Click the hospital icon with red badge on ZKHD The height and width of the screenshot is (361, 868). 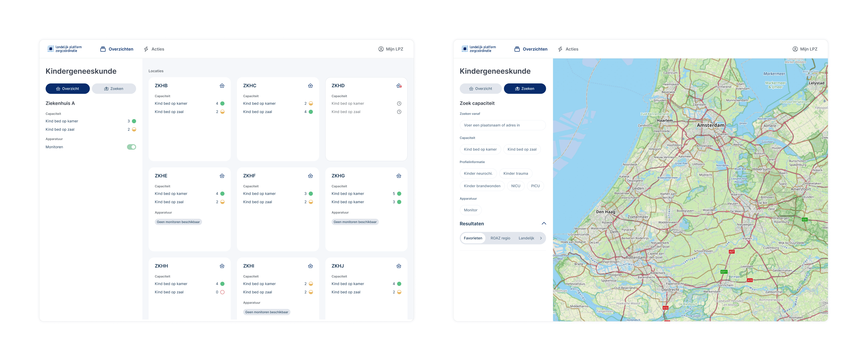pos(399,86)
